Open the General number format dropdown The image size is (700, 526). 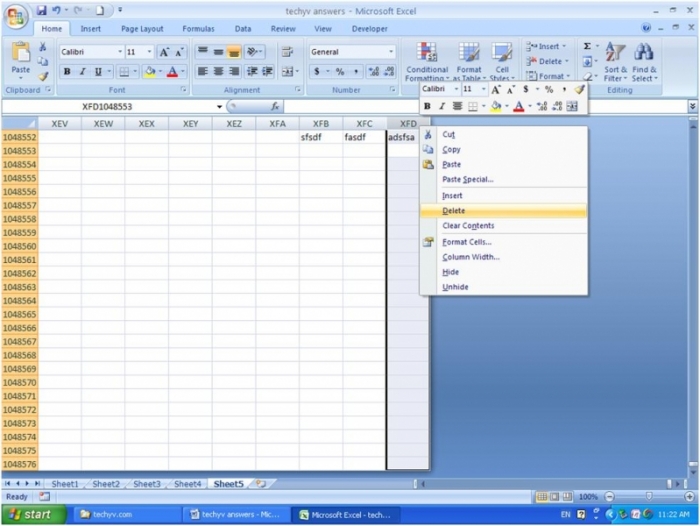point(391,52)
